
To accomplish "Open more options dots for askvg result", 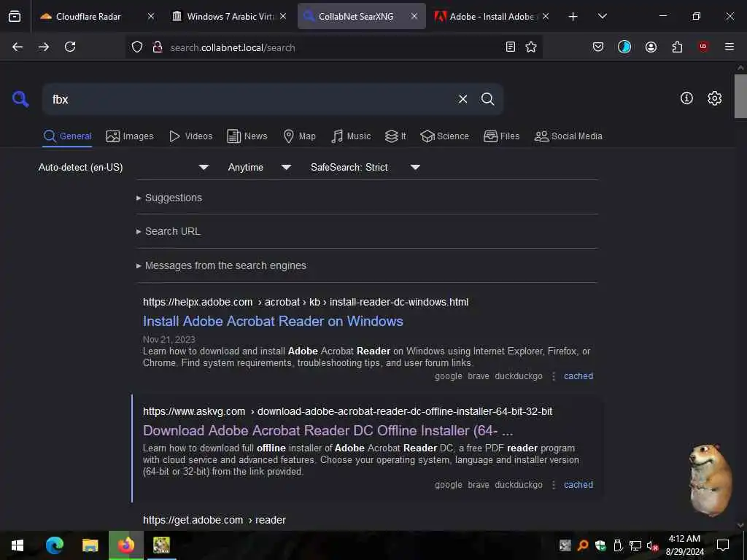I will pyautogui.click(x=553, y=485).
